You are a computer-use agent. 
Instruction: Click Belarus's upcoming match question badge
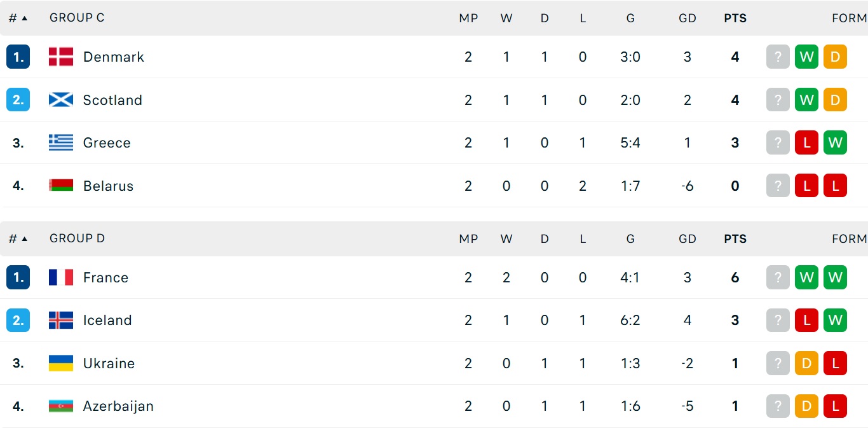pyautogui.click(x=778, y=186)
